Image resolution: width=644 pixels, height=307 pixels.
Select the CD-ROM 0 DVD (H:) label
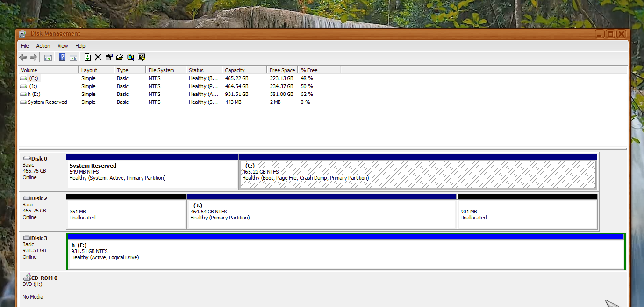[41, 289]
